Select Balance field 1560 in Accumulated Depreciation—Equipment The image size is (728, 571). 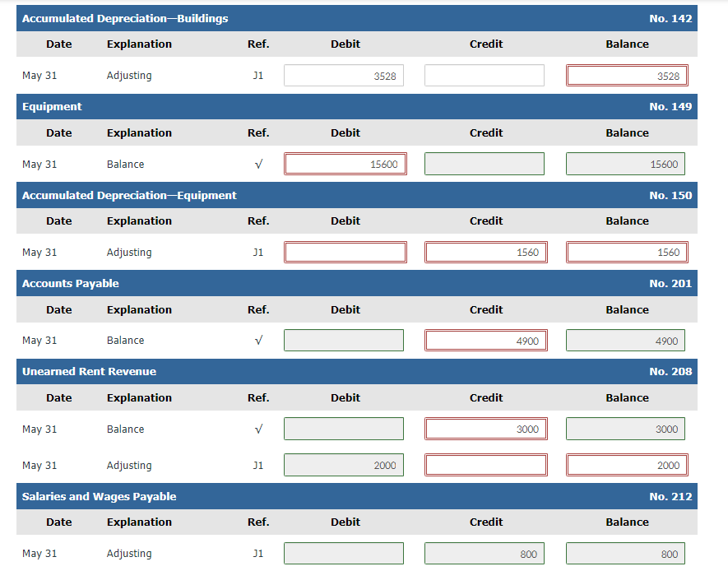click(627, 252)
